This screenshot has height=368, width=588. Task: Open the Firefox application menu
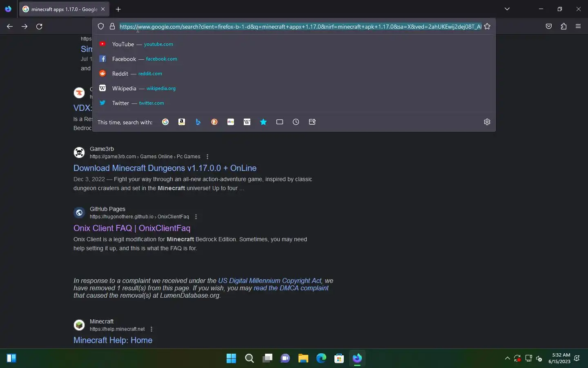pos(578,27)
